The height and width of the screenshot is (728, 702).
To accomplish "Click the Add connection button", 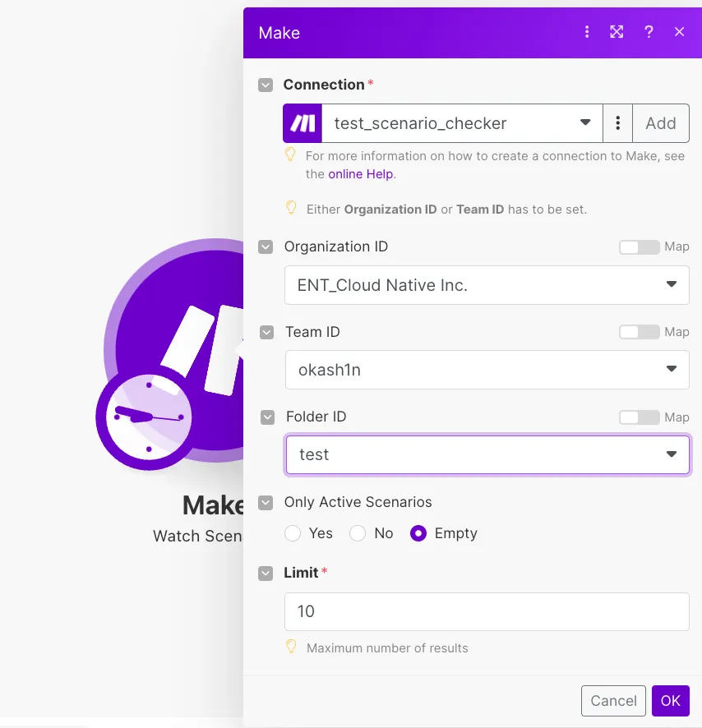I will [661, 123].
